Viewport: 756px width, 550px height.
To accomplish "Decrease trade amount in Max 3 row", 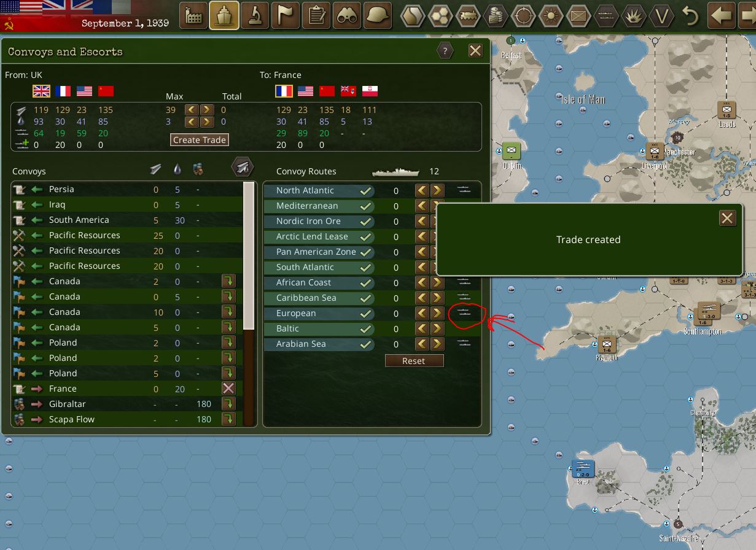I will pos(192,122).
